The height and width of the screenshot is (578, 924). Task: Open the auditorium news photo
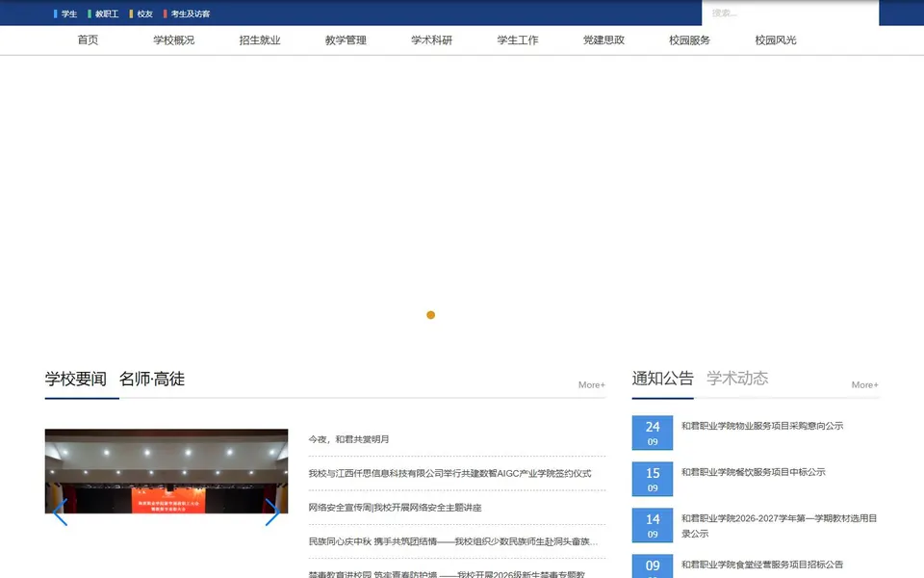(167, 471)
